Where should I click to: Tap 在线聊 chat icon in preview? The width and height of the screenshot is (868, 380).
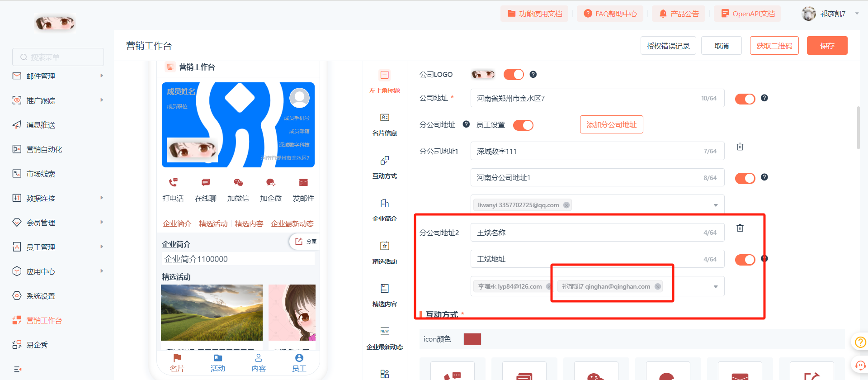[206, 182]
